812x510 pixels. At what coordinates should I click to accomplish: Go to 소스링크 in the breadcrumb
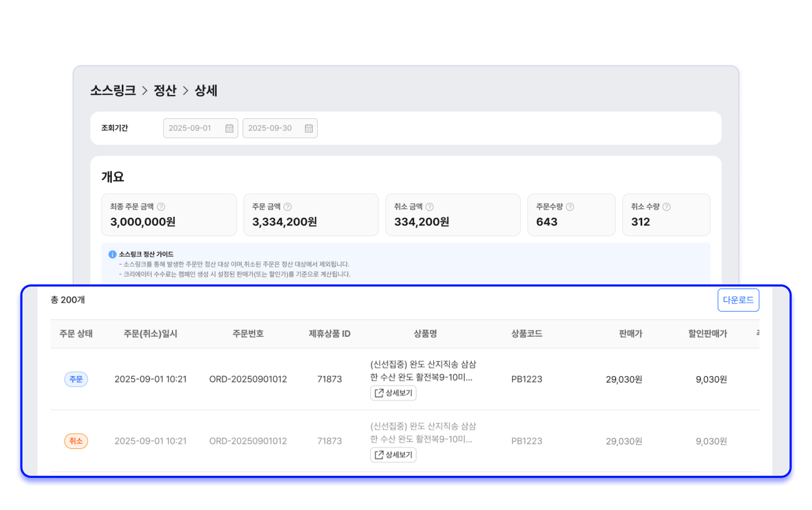pos(113,90)
